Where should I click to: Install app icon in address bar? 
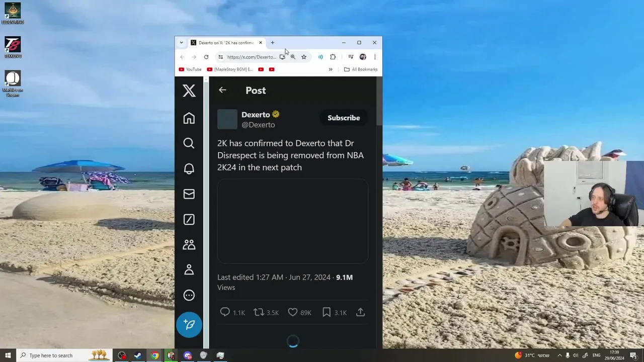282,57
